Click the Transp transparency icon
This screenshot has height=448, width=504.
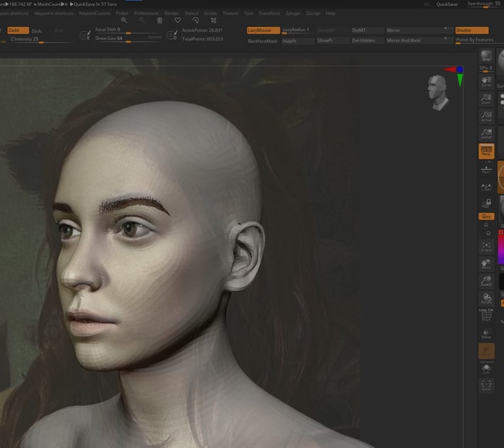tap(486, 333)
